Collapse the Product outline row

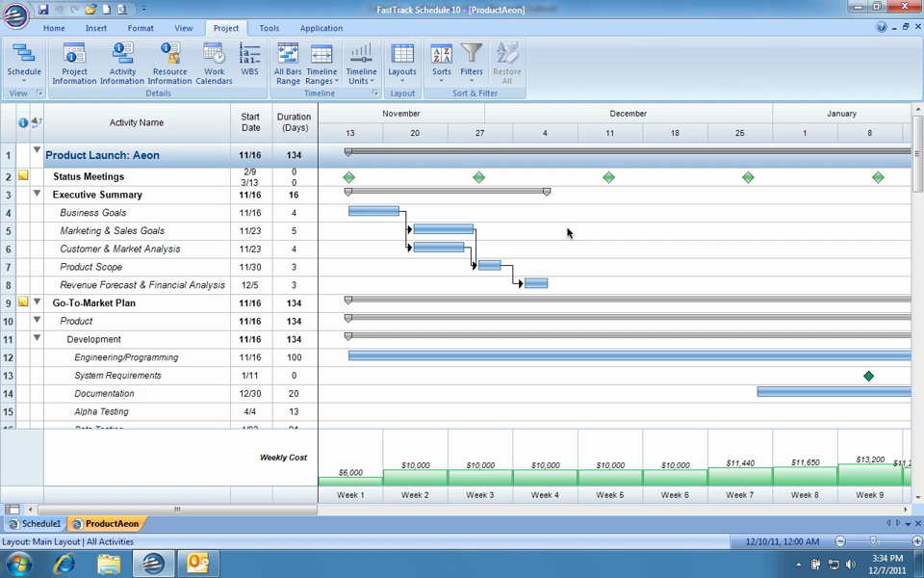click(37, 320)
